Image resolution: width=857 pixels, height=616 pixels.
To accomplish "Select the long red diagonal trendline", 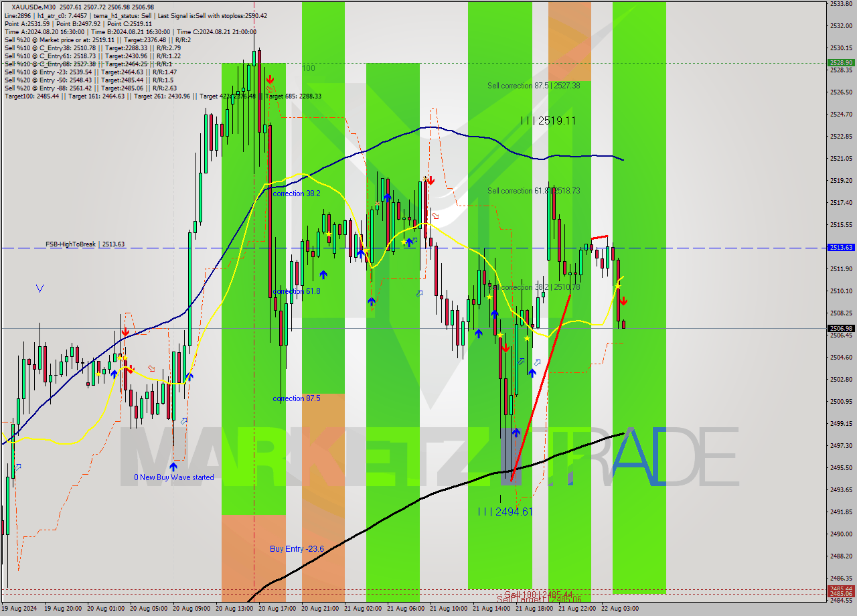I will pos(540,386).
